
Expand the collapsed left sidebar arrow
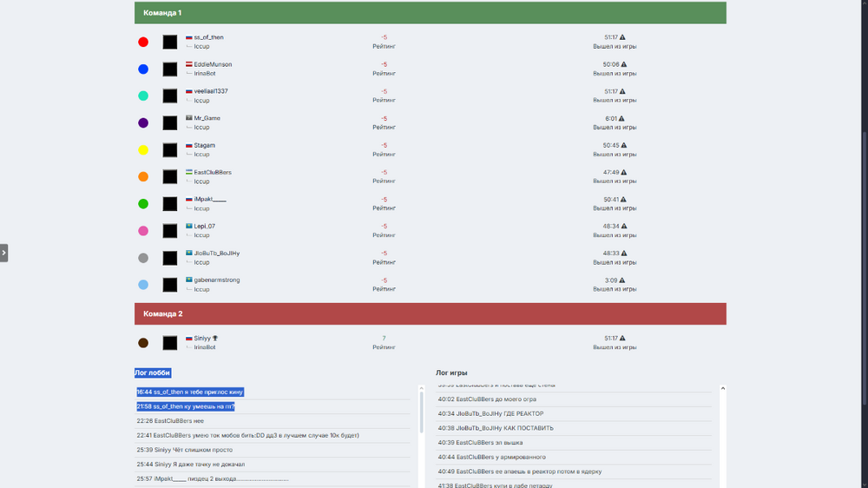4,253
